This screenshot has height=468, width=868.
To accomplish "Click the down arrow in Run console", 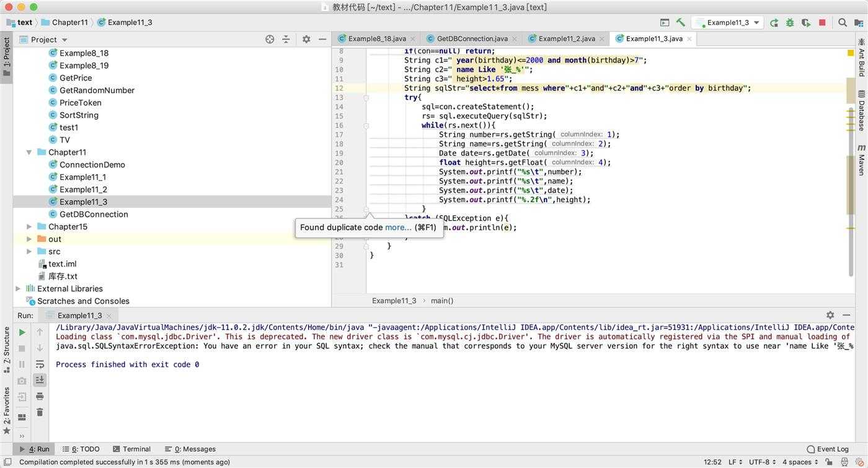I will click(x=40, y=348).
